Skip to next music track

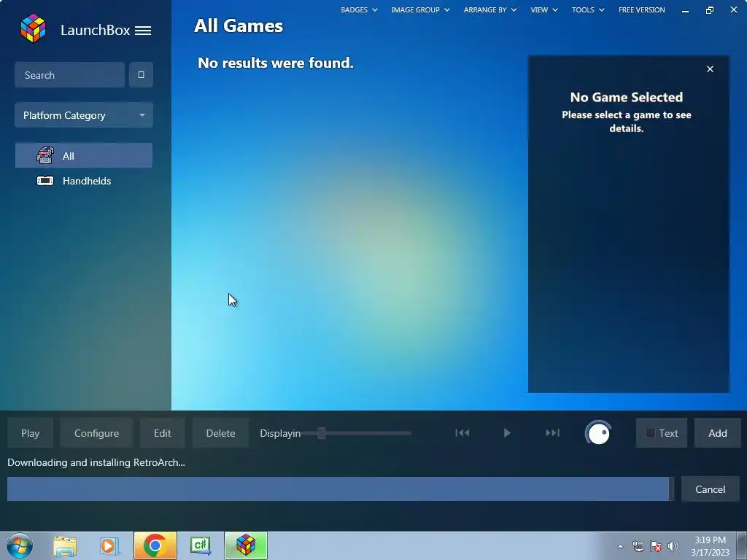pyautogui.click(x=553, y=433)
